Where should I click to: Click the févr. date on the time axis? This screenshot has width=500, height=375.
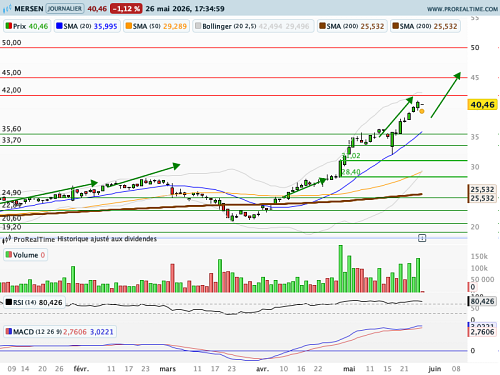pyautogui.click(x=81, y=369)
